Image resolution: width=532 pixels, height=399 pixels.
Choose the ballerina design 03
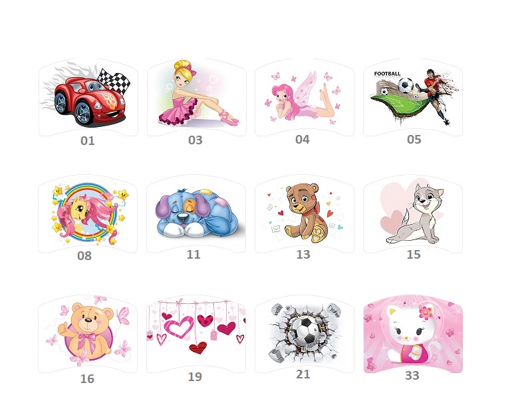click(196, 98)
